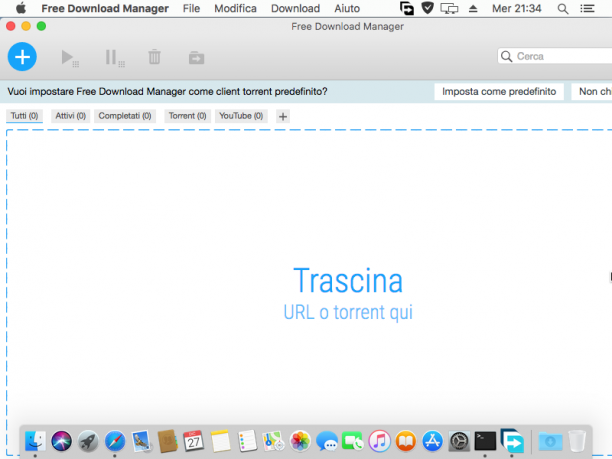
Task: Open System Preferences gear in Dock
Action: tap(459, 441)
